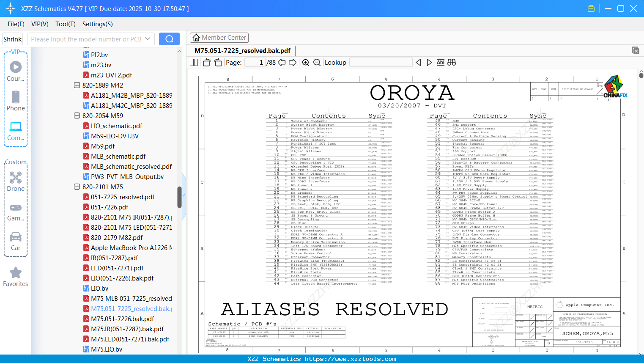Open 051-7225_resolved.pdf

[119, 197]
